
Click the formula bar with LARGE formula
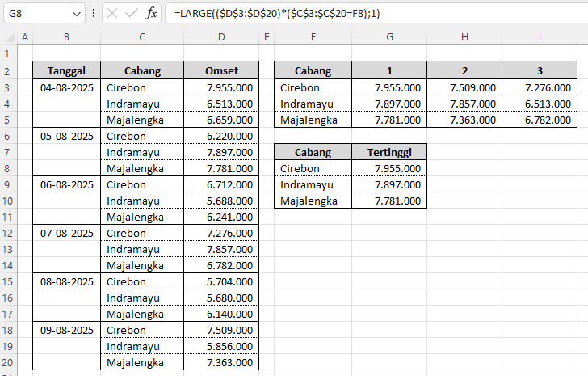coord(376,14)
